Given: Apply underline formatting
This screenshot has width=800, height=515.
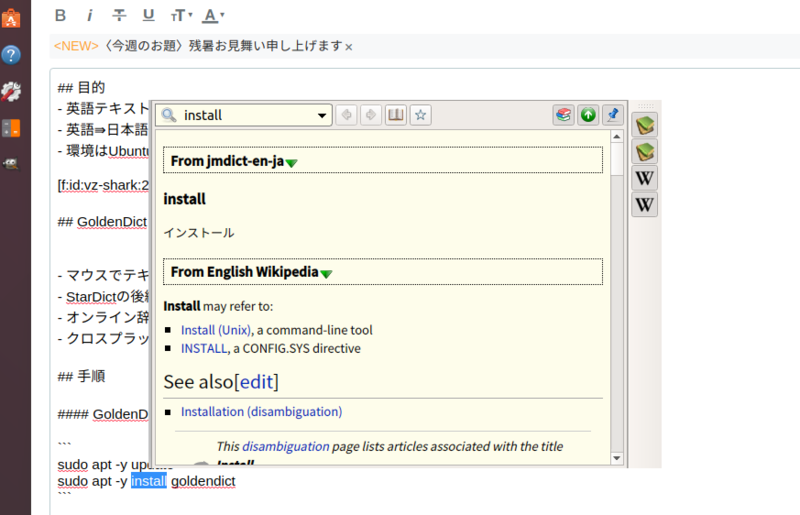Looking at the screenshot, I should click(148, 15).
